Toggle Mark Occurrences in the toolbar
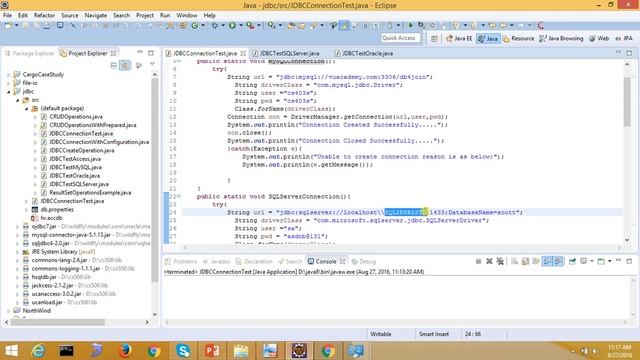This screenshot has width=640, height=360. point(344,25)
